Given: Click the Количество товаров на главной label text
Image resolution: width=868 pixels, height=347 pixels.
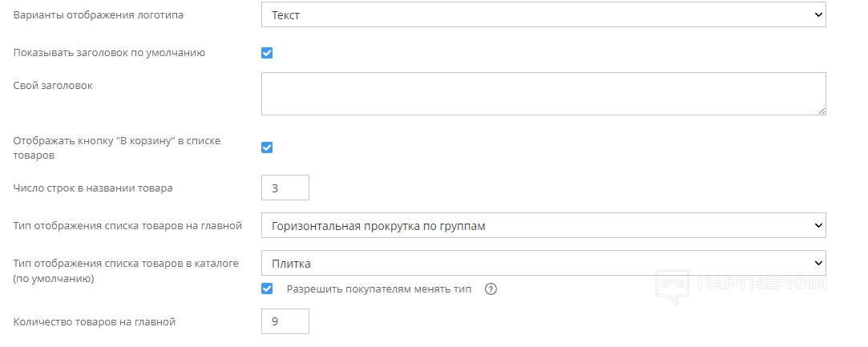Looking at the screenshot, I should 95,322.
